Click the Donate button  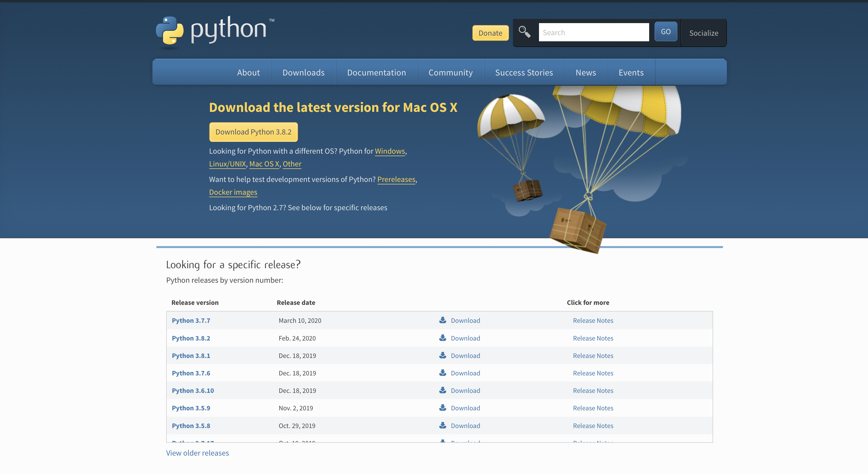tap(490, 33)
